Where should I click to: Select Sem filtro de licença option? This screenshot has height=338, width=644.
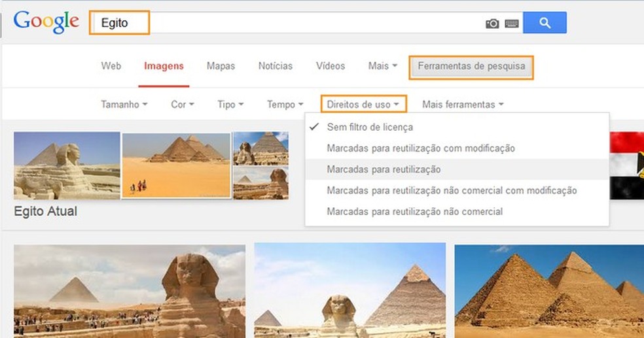click(457, 127)
